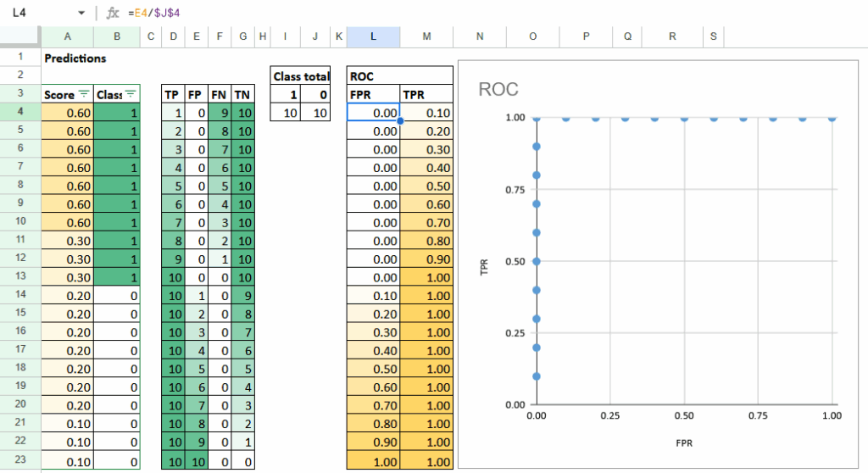Click the top-left ROC curve data point
Image resolution: width=868 pixels, height=473 pixels.
(537, 118)
